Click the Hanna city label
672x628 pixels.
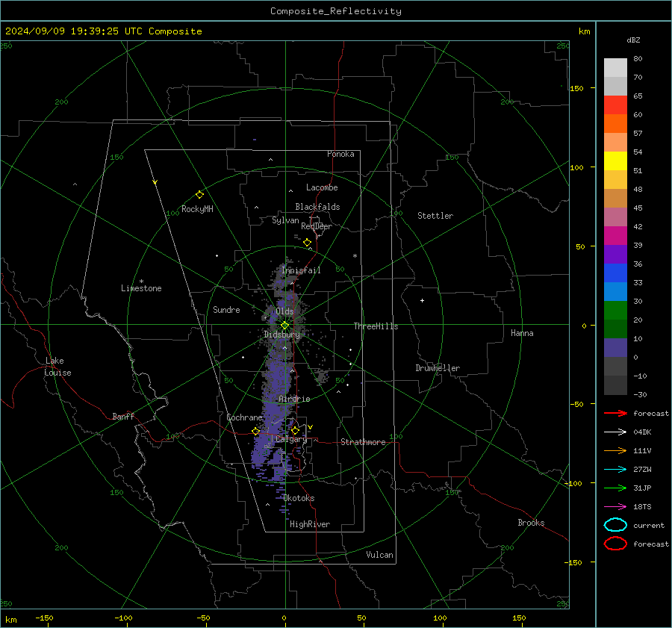[522, 333]
